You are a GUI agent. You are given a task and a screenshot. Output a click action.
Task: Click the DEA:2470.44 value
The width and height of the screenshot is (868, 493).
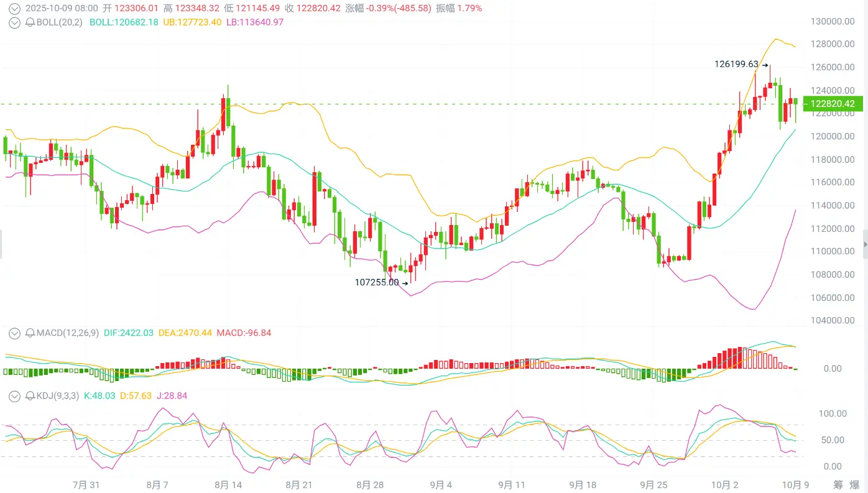(x=185, y=333)
